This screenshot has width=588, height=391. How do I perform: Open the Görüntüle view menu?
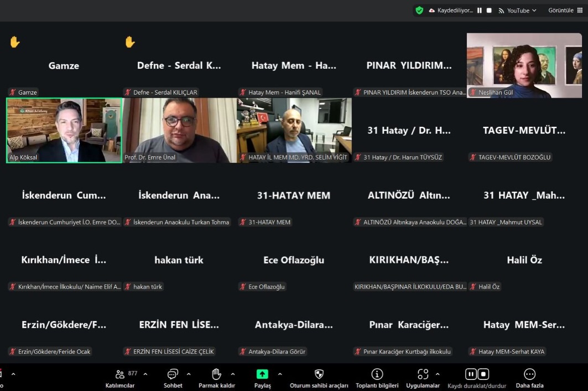(563, 11)
